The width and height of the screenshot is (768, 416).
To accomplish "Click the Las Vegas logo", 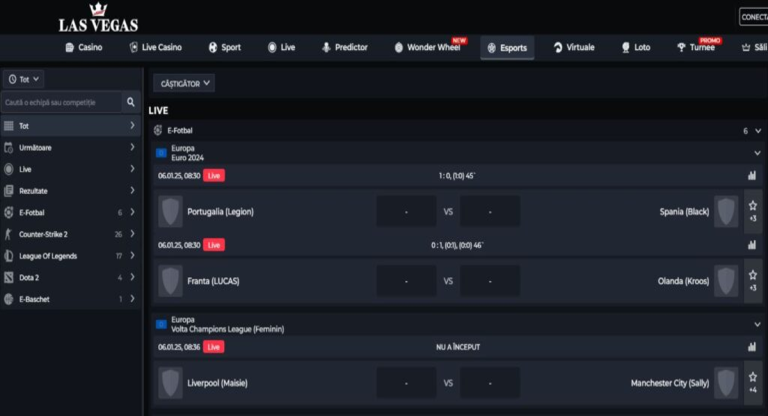I will tap(98, 17).
